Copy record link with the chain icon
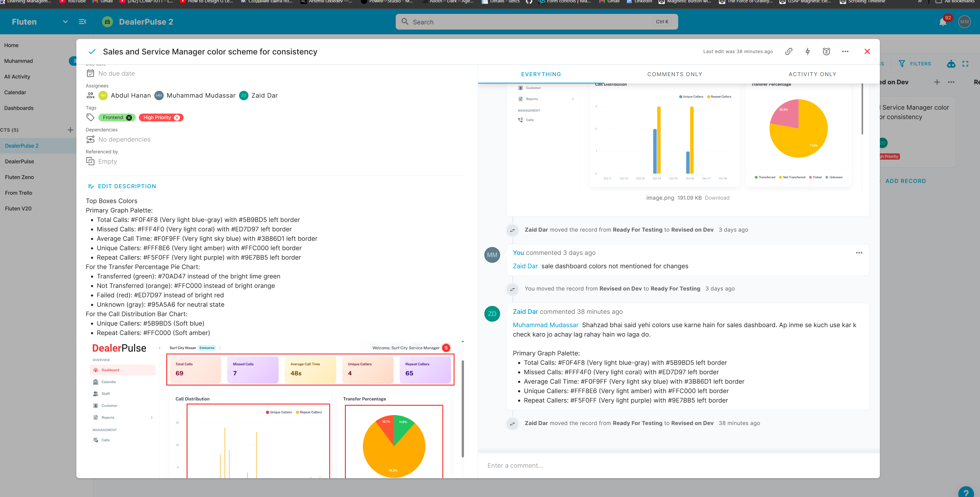Viewport: 980px width, 497px height. click(789, 51)
